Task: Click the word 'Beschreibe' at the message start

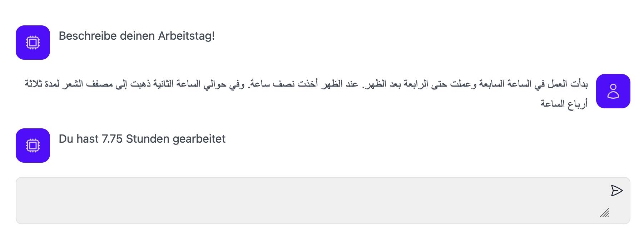Action: [x=88, y=36]
